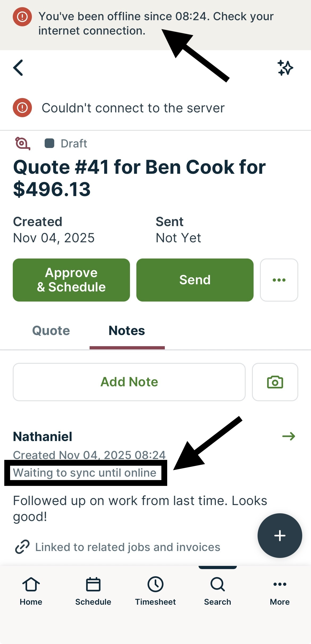Tap Approve & Schedule
311x644 pixels.
click(71, 280)
